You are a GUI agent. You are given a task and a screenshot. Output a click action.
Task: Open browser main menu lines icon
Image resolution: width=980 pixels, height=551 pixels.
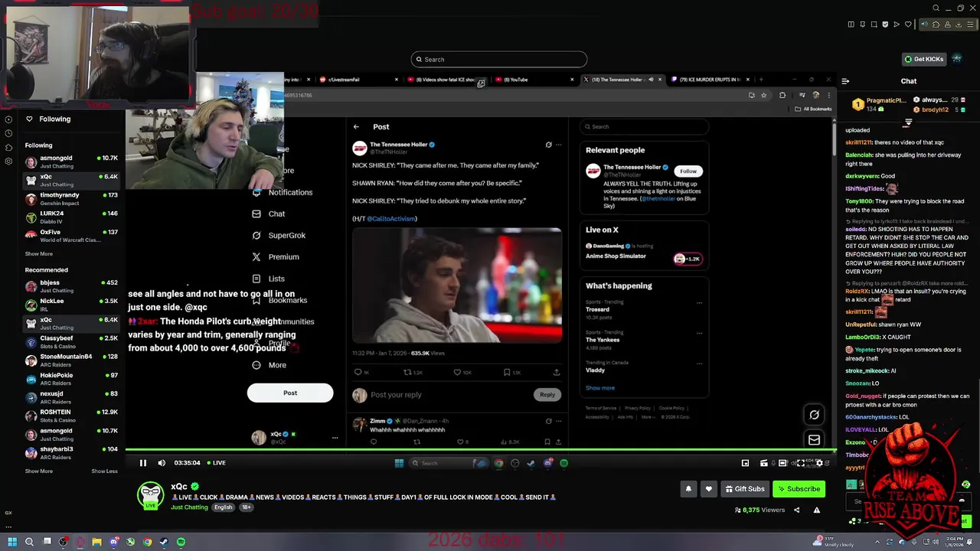pos(970,24)
